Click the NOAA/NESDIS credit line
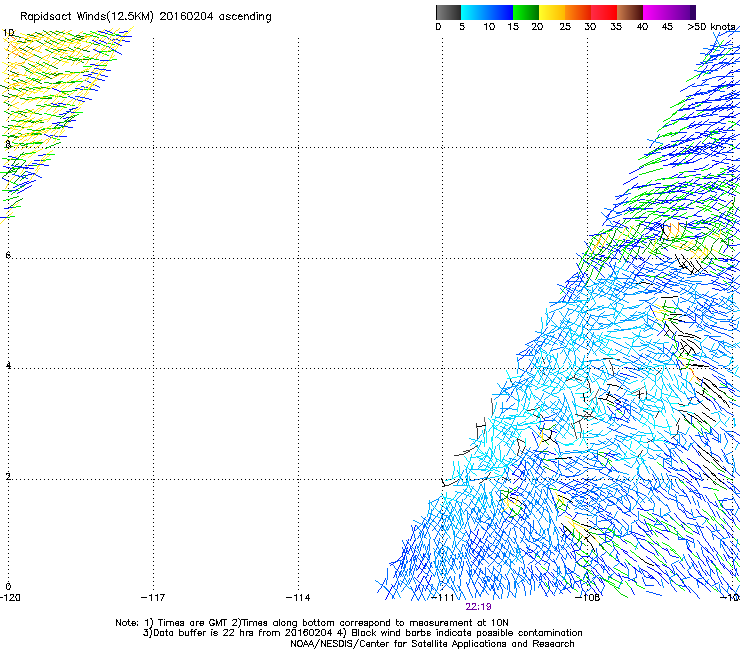This screenshot has width=740, height=650. (x=432, y=644)
